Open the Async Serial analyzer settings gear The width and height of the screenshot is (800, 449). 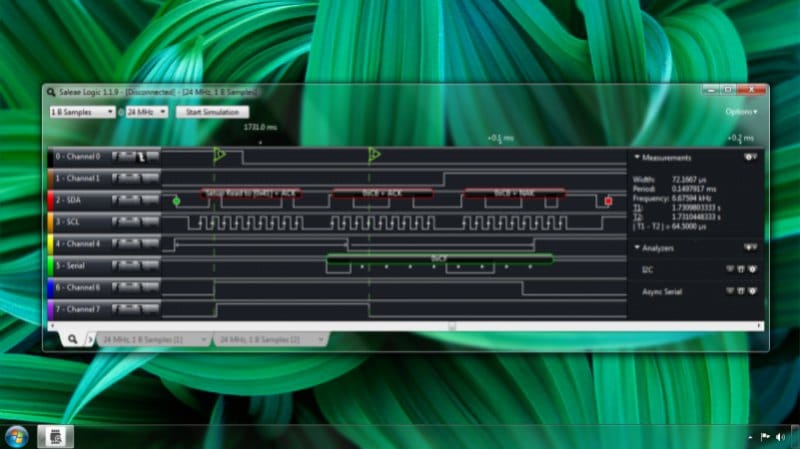pyautogui.click(x=752, y=291)
